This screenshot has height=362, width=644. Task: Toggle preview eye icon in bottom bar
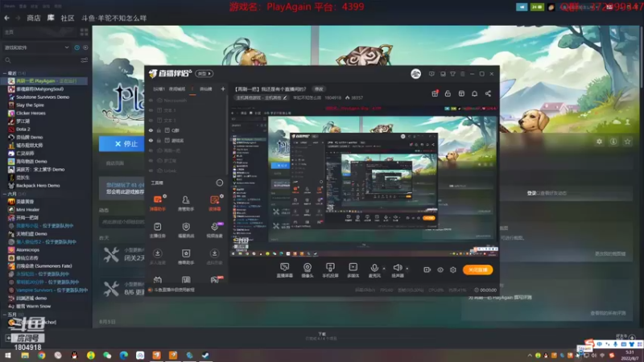pos(440,269)
